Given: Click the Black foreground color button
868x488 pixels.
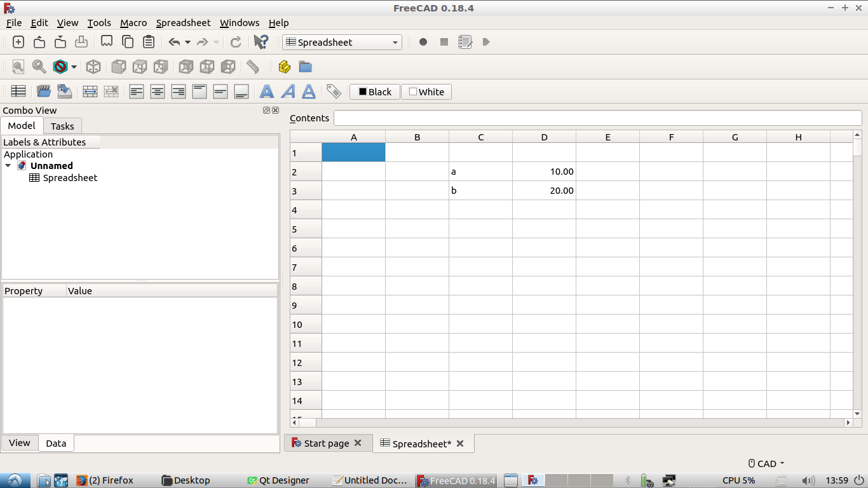Looking at the screenshot, I should point(375,91).
